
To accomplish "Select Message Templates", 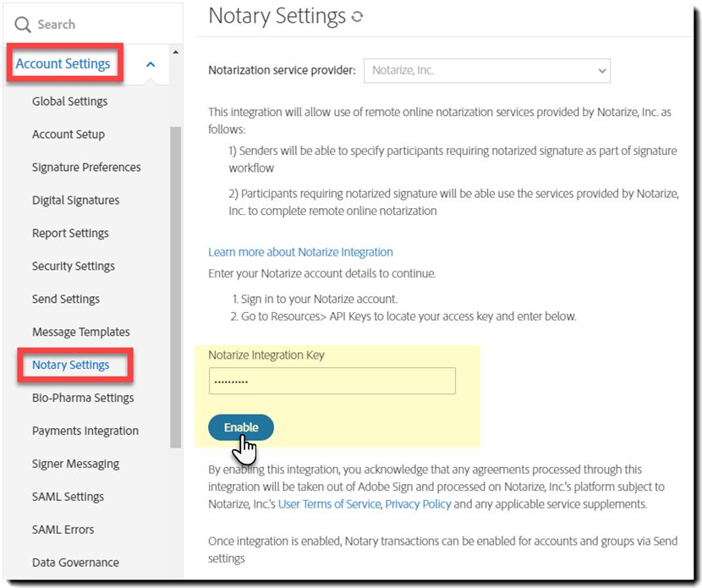I will [81, 332].
